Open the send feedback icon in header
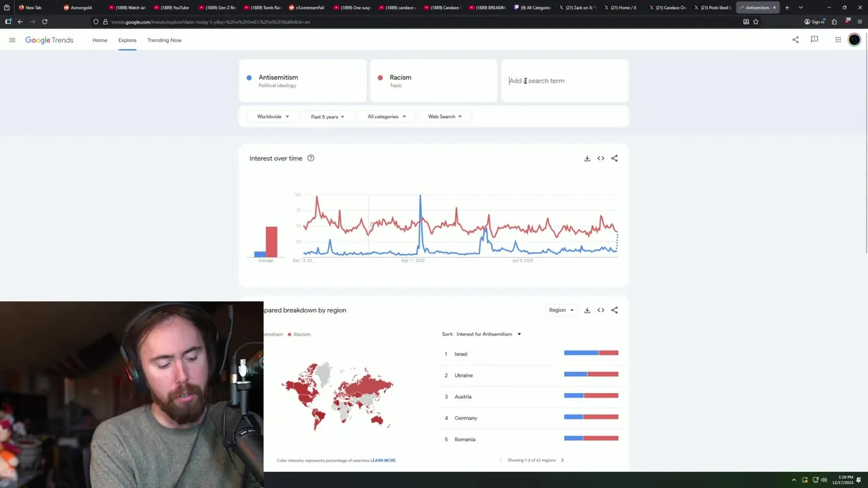The width and height of the screenshot is (868, 488). (814, 40)
